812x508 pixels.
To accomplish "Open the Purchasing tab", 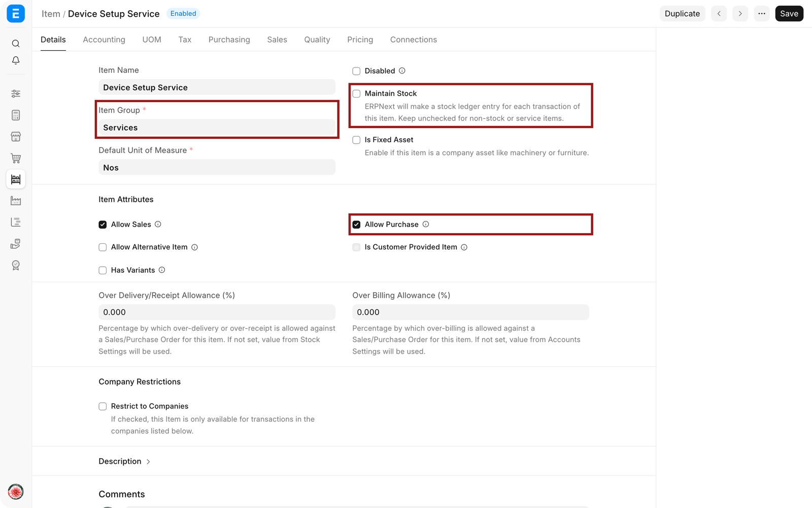I will coord(229,40).
